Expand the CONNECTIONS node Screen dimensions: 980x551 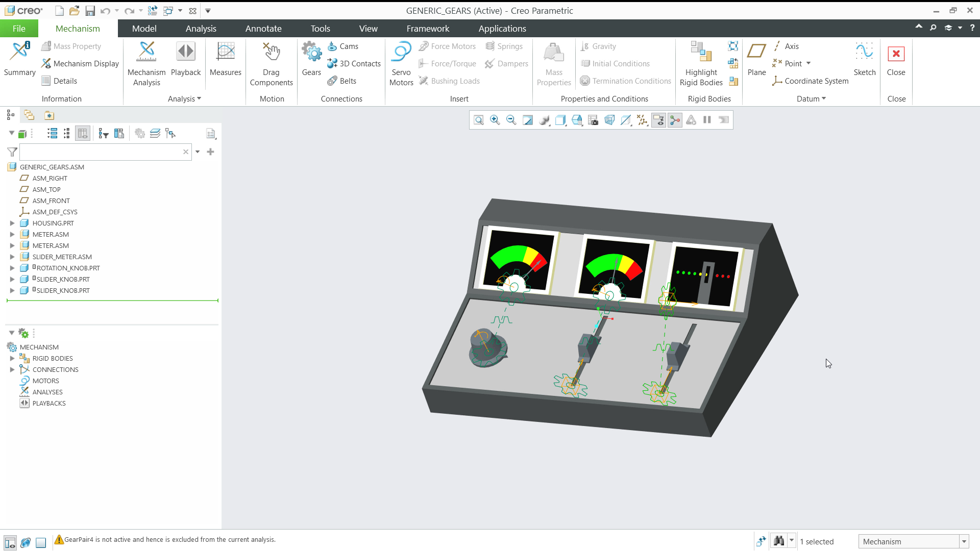pos(12,370)
